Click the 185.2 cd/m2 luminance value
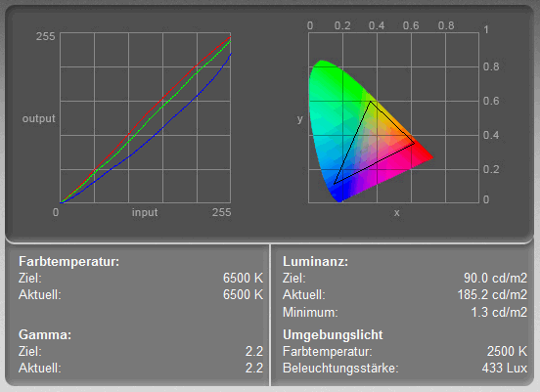 click(492, 295)
